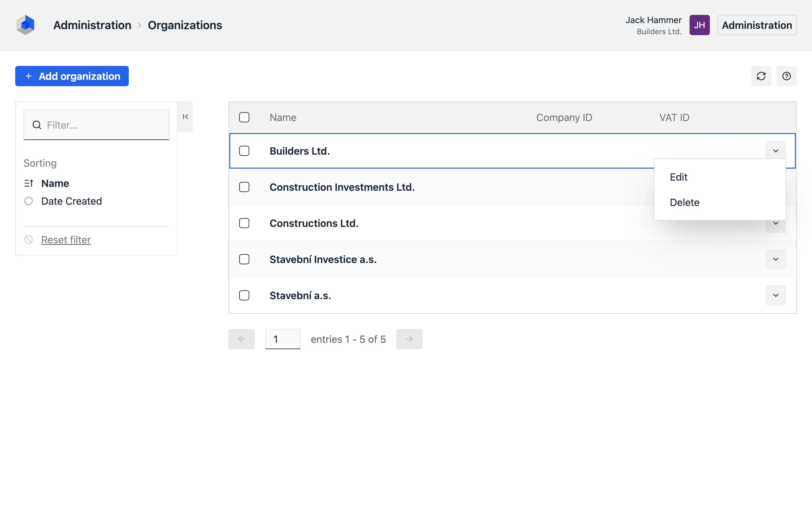Select all organizations header checkbox
This screenshot has width=812, height=507.
point(244,117)
